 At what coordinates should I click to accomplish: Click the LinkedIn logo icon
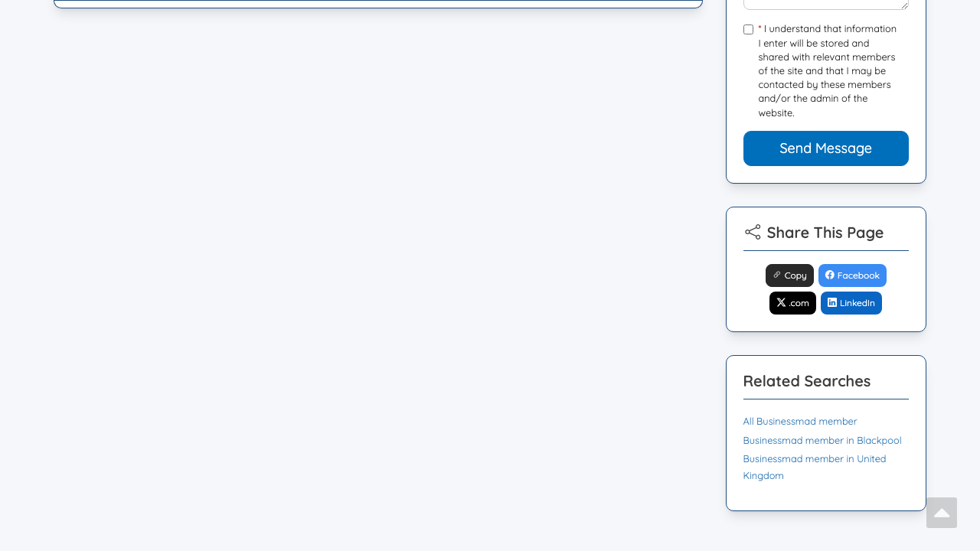pyautogui.click(x=832, y=302)
